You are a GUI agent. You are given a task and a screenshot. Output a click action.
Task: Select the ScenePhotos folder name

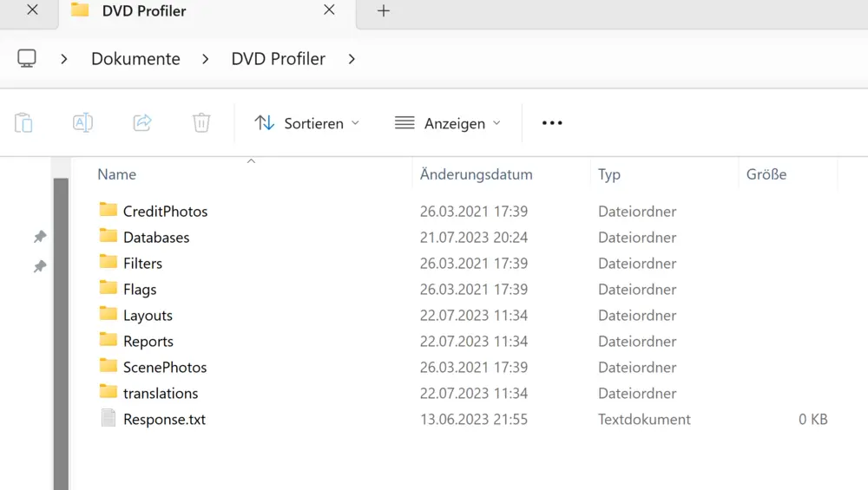pyautogui.click(x=164, y=367)
